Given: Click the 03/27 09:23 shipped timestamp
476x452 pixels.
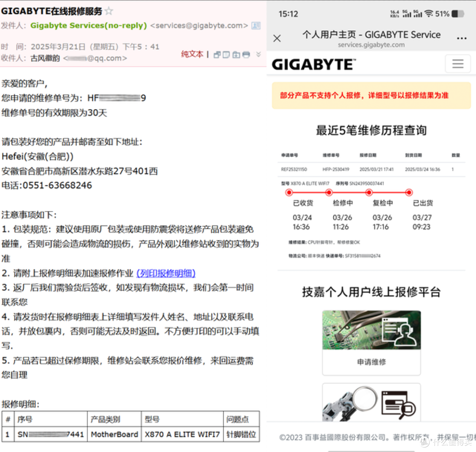Looking at the screenshot, I should (422, 222).
